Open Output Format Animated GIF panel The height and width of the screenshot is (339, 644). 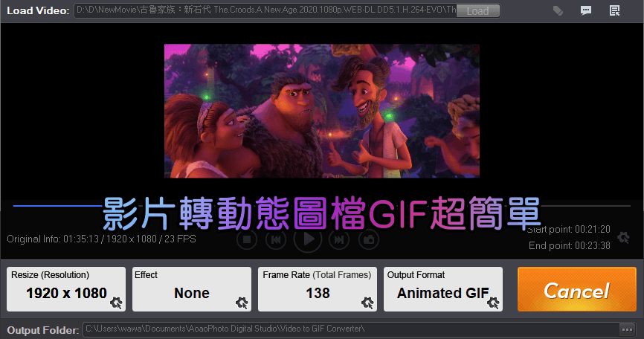[443, 289]
